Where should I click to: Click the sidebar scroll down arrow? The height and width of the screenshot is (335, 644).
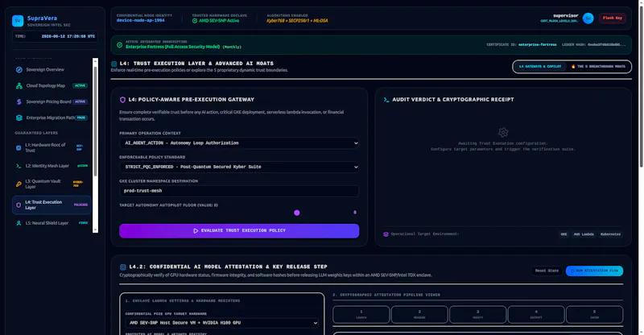point(95,230)
